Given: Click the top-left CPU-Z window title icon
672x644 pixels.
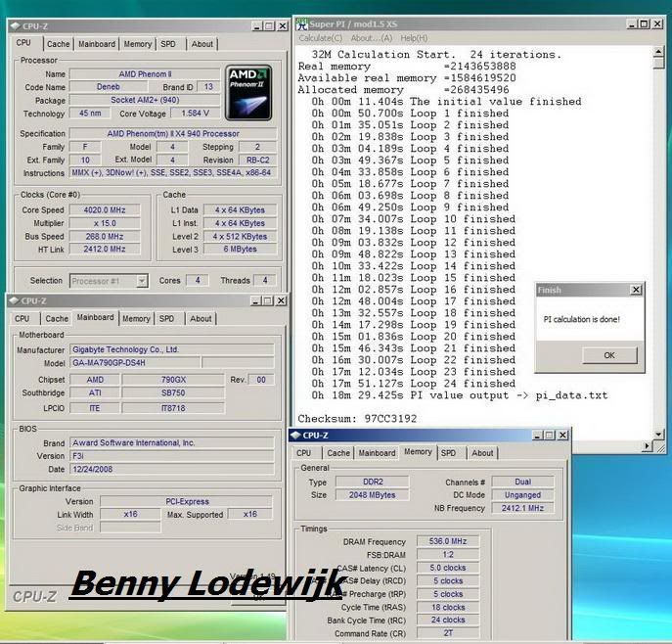Looking at the screenshot, I should tap(15, 26).
